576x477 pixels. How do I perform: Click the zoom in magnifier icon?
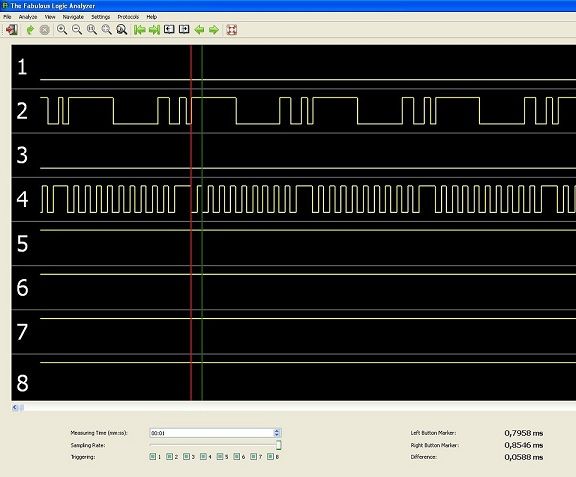pyautogui.click(x=62, y=30)
